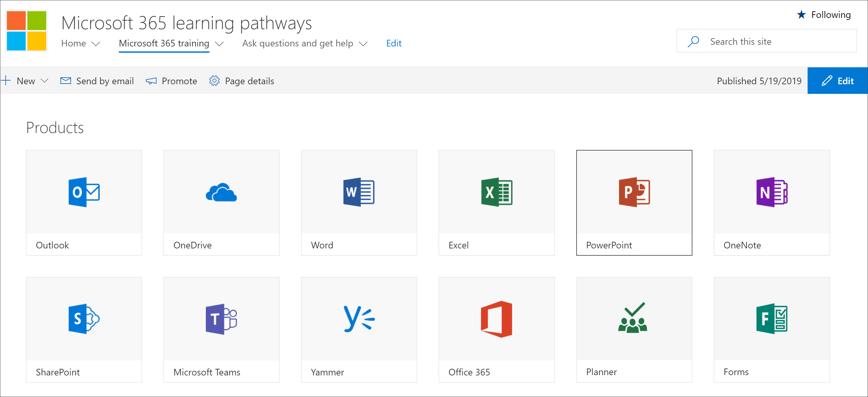Click the Office 365 tile label
This screenshot has width=868, height=397.
point(469,372)
